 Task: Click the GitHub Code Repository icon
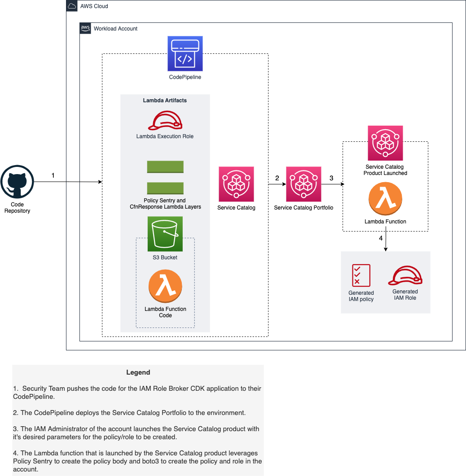coord(17,182)
